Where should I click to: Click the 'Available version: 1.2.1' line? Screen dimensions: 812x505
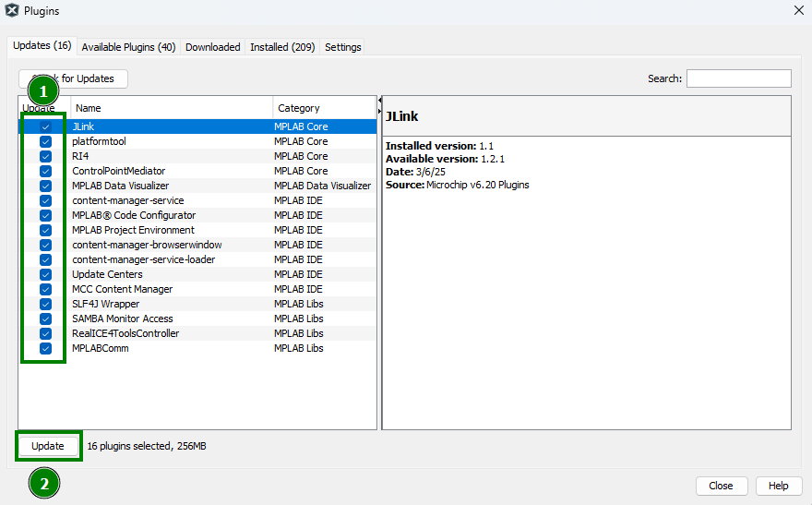[445, 159]
